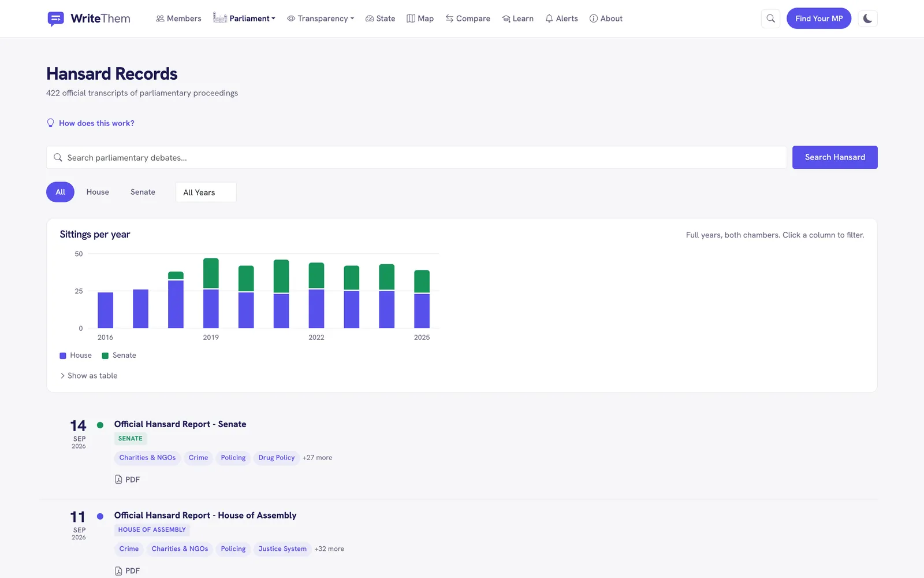Open the About page
This screenshot has width=924, height=578.
pyautogui.click(x=606, y=18)
